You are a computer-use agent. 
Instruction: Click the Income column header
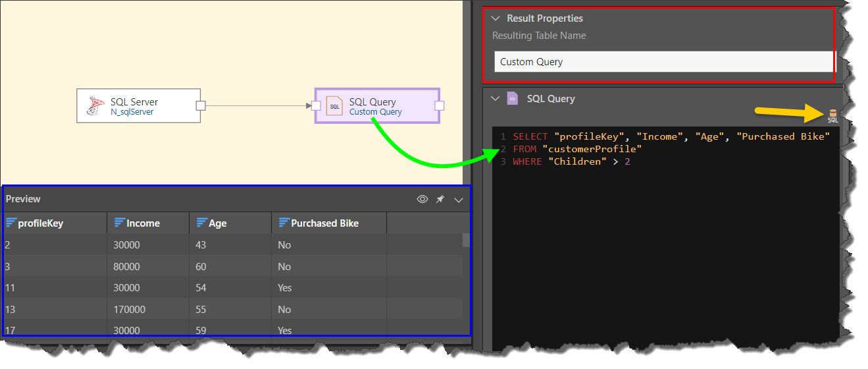[x=148, y=223]
